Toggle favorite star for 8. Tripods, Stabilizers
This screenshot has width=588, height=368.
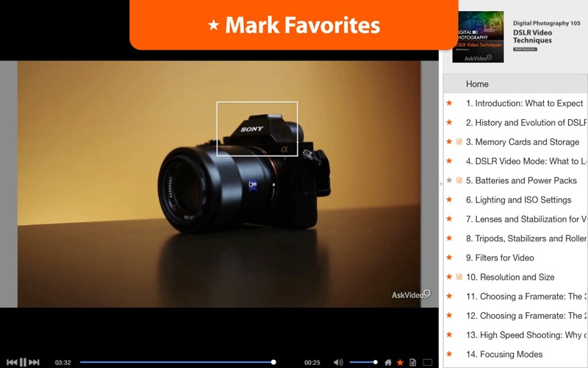[449, 238]
